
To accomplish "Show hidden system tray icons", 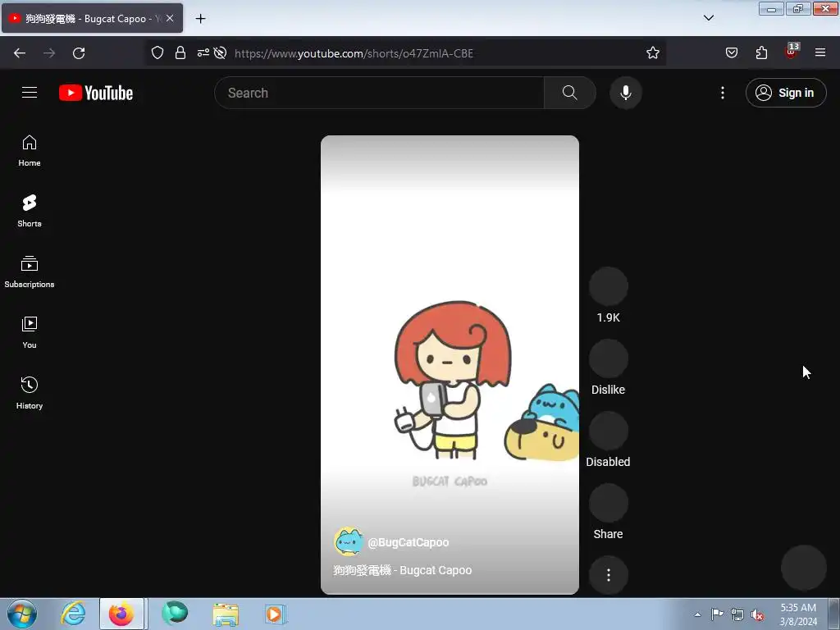I will 697,614.
